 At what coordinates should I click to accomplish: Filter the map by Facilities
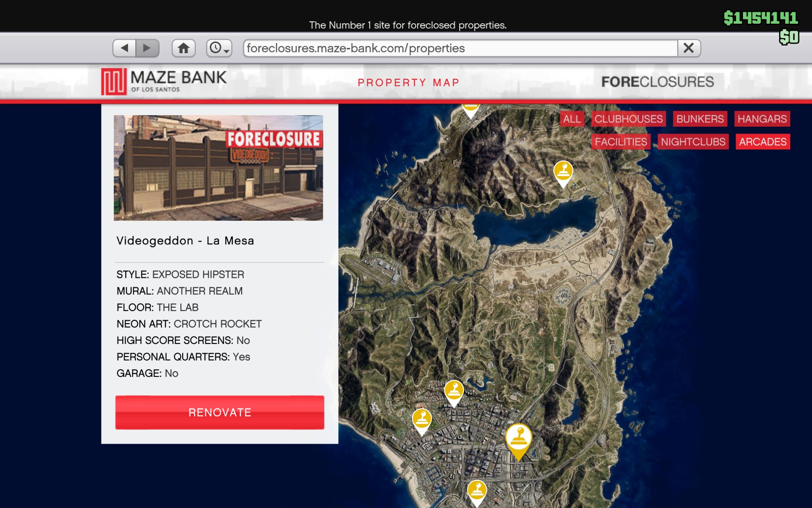tap(621, 142)
